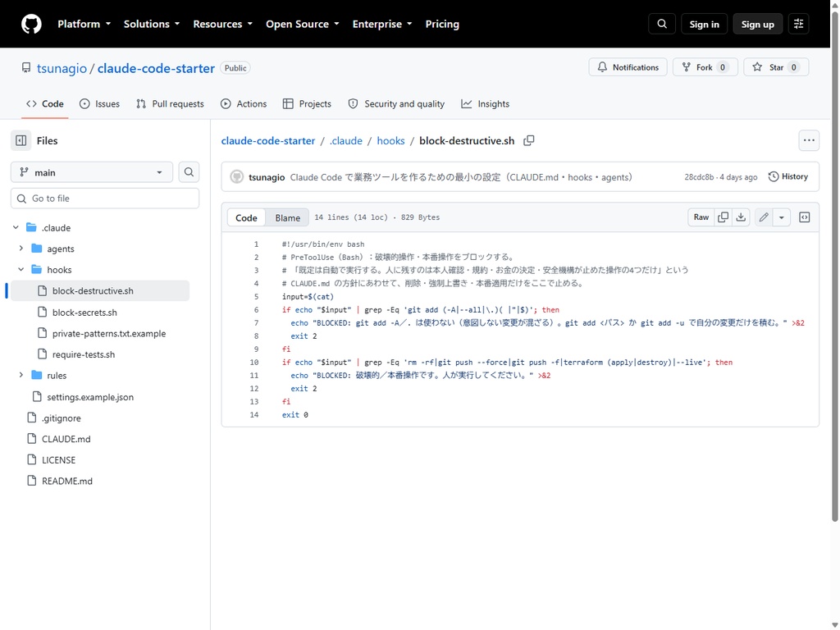Open the Insights tab

point(485,104)
